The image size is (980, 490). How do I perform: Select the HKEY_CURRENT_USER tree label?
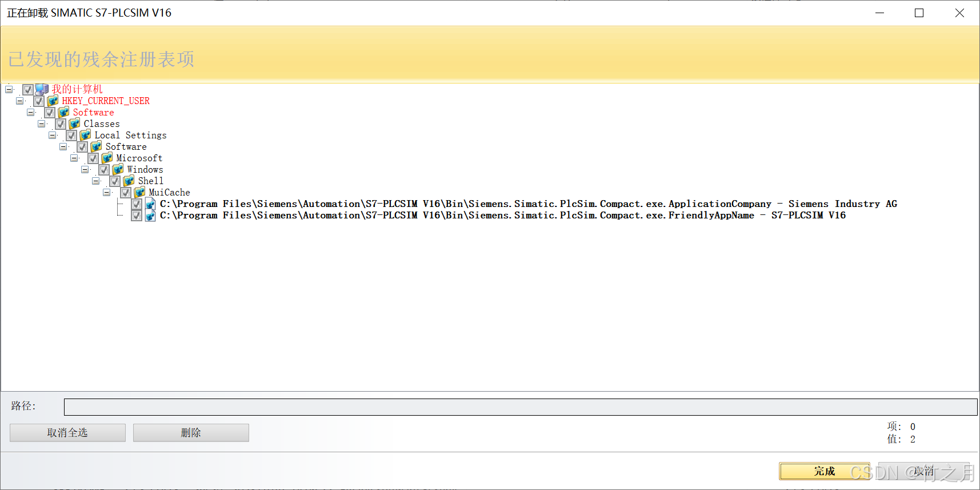[106, 101]
